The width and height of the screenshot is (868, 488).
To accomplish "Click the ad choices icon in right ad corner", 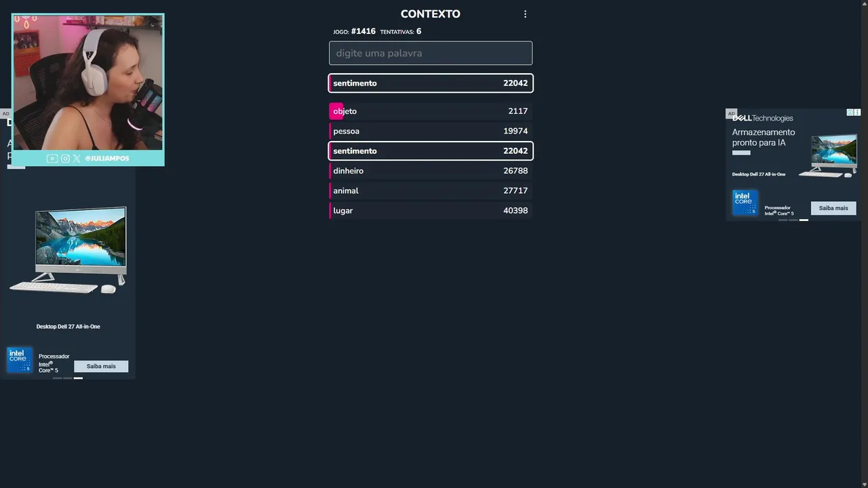I will 857,113.
